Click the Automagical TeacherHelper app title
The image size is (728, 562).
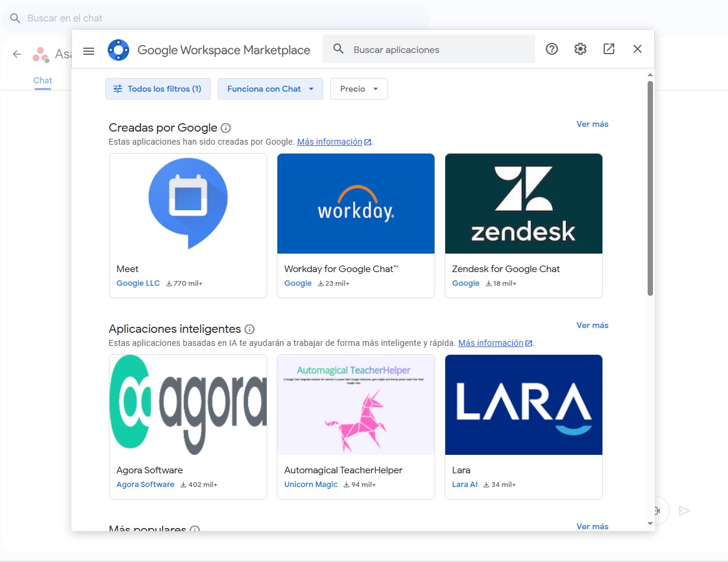coord(343,470)
